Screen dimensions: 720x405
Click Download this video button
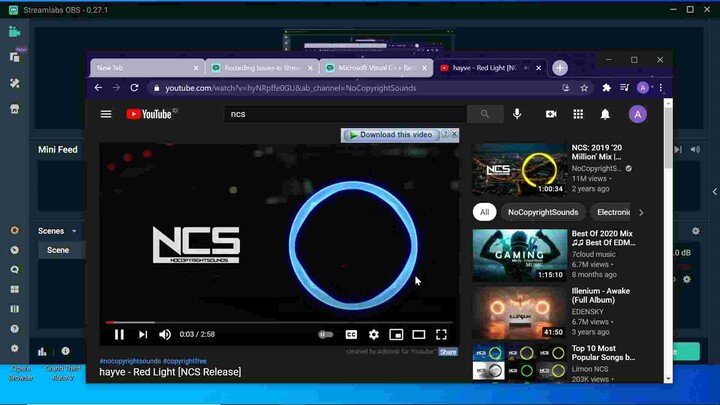coord(391,135)
